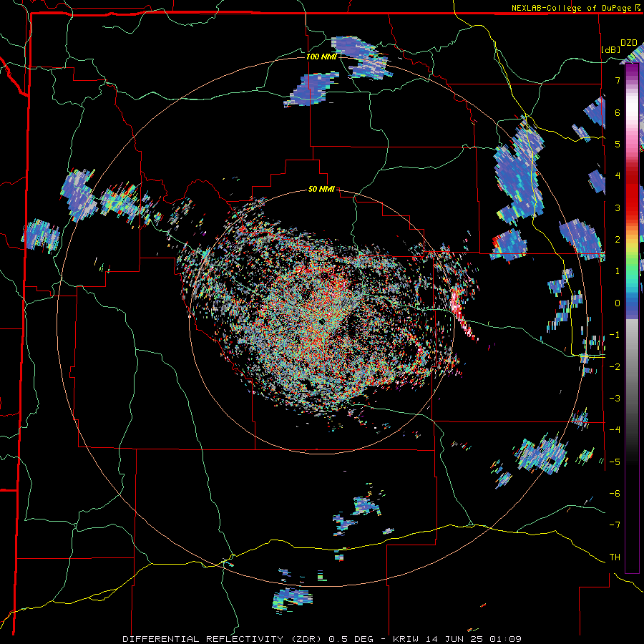
Task: Click the 6 value on the color scale
Action: tap(618, 112)
